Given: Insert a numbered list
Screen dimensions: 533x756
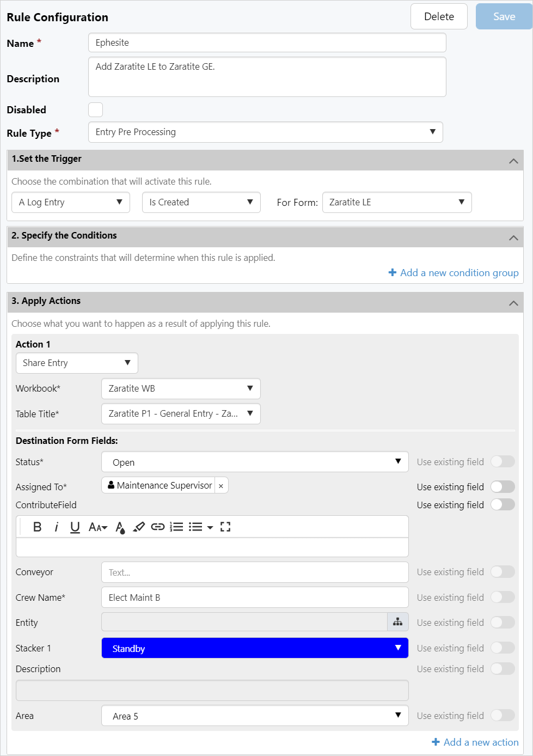Looking at the screenshot, I should (x=176, y=527).
